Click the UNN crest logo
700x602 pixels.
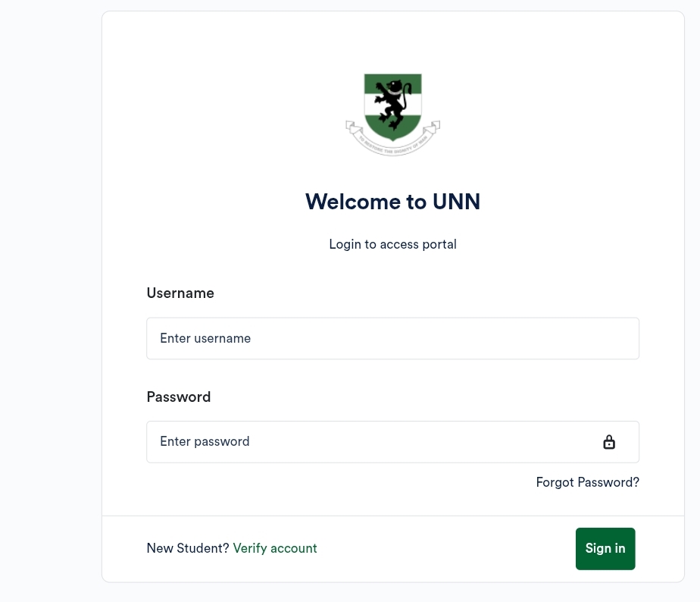click(393, 114)
